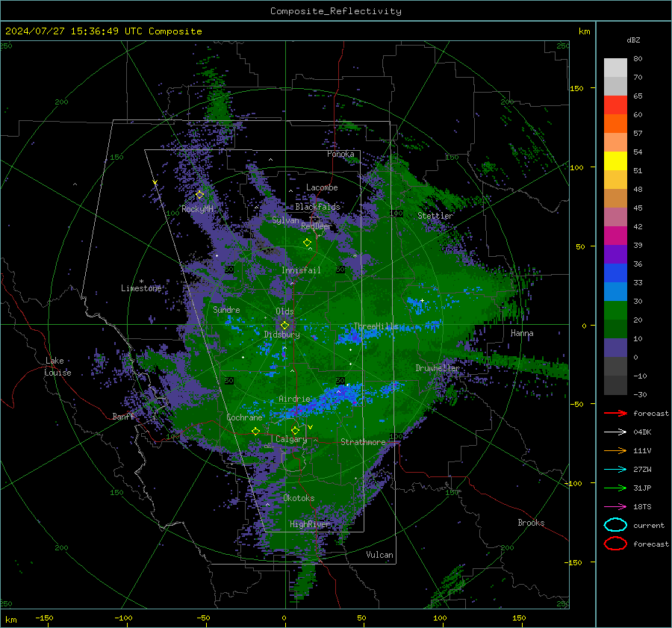Click yellow diamond marker below RedDeer
The height and width of the screenshot is (628, 672).
(307, 243)
